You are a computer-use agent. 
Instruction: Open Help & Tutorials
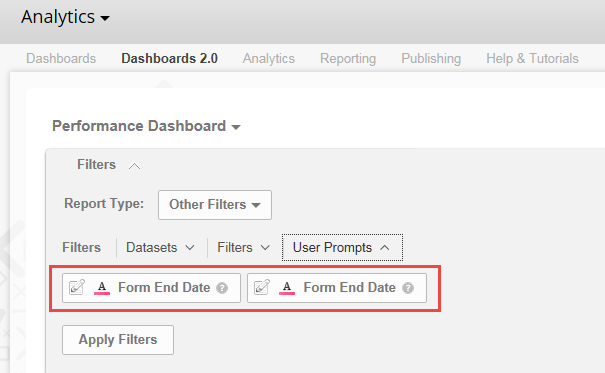(x=532, y=59)
